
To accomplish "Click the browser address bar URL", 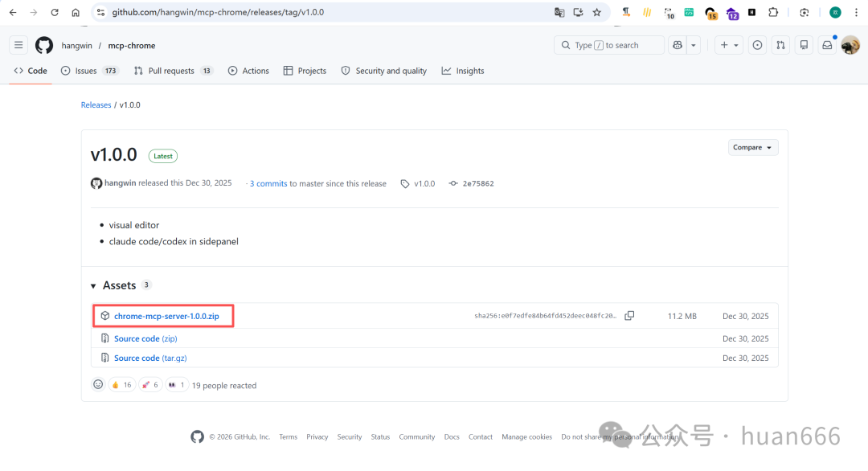I will coord(218,12).
